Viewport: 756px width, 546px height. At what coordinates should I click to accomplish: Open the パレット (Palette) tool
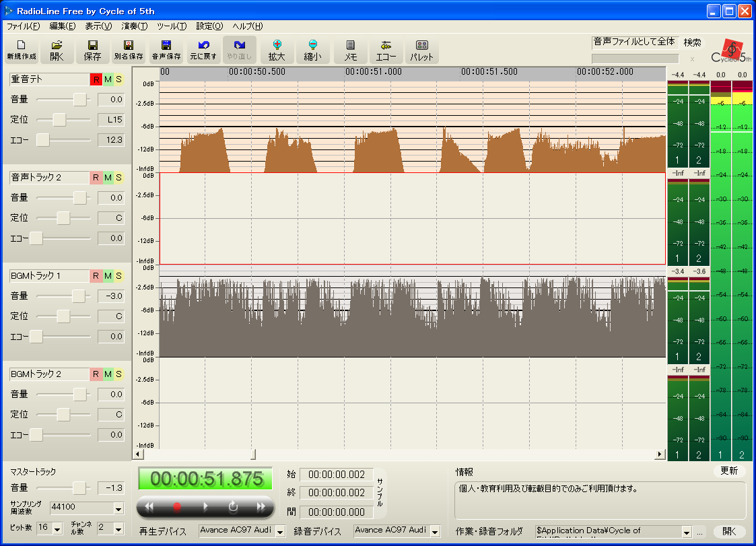point(422,50)
